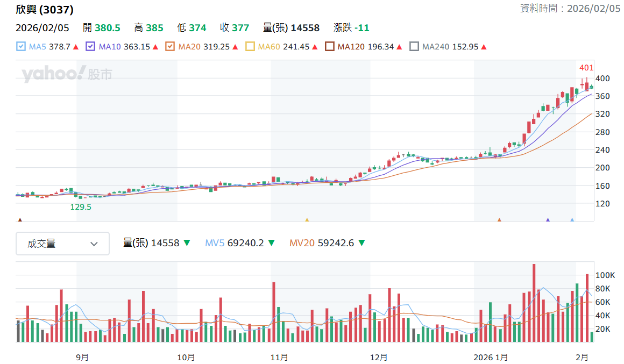Click the 漲跌 -11 change value

tap(351, 28)
